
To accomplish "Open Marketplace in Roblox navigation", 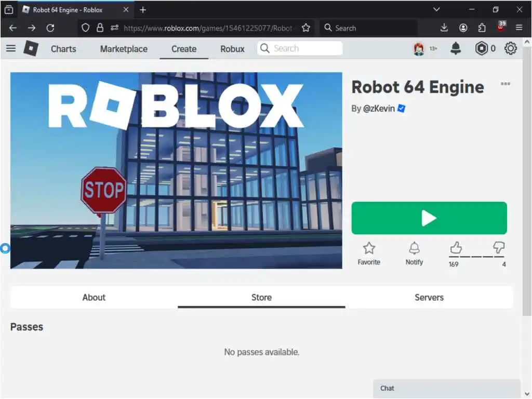I will tap(124, 49).
